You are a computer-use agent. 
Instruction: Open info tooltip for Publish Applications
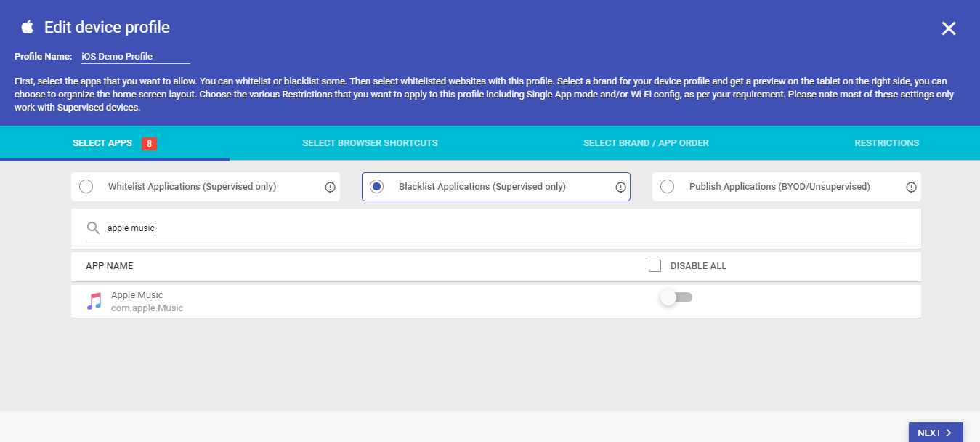pos(911,187)
